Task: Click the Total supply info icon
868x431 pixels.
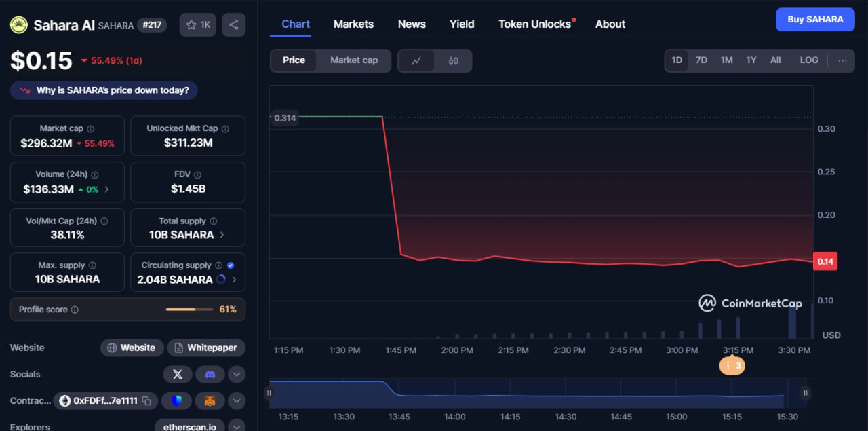Action: click(x=214, y=221)
